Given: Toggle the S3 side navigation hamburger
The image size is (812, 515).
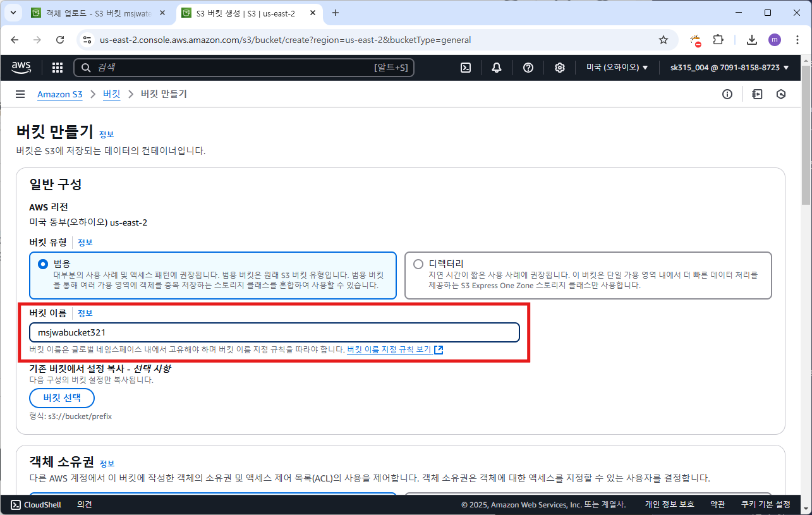Looking at the screenshot, I should (20, 94).
